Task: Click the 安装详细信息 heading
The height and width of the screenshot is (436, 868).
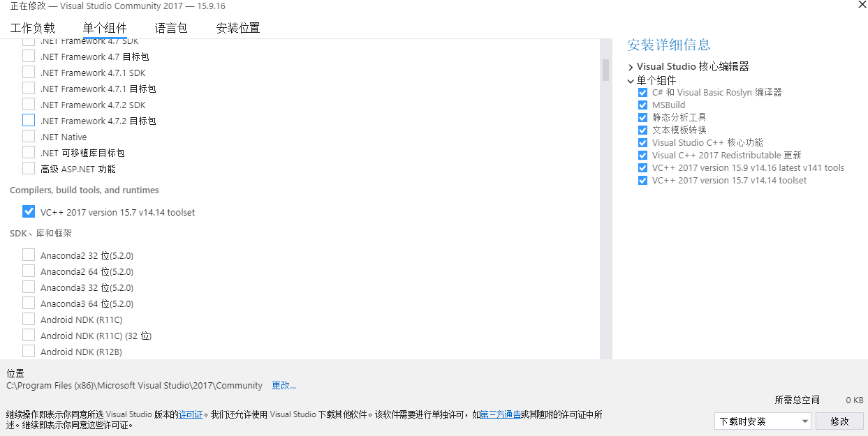Action: click(668, 45)
